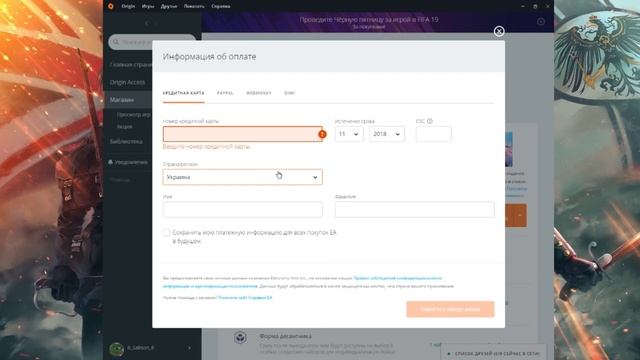
Task: Click the back arrow in the Origin sidebar
Action: tap(147, 24)
